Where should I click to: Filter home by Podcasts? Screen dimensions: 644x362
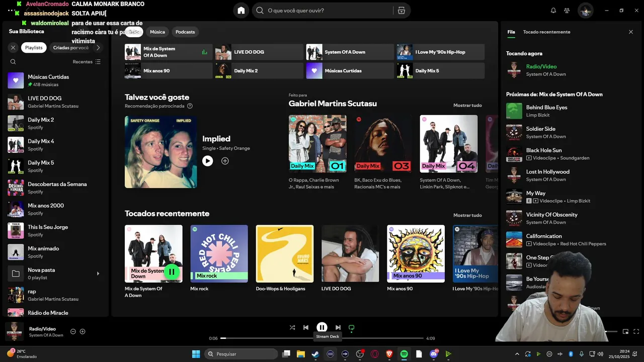pyautogui.click(x=185, y=32)
